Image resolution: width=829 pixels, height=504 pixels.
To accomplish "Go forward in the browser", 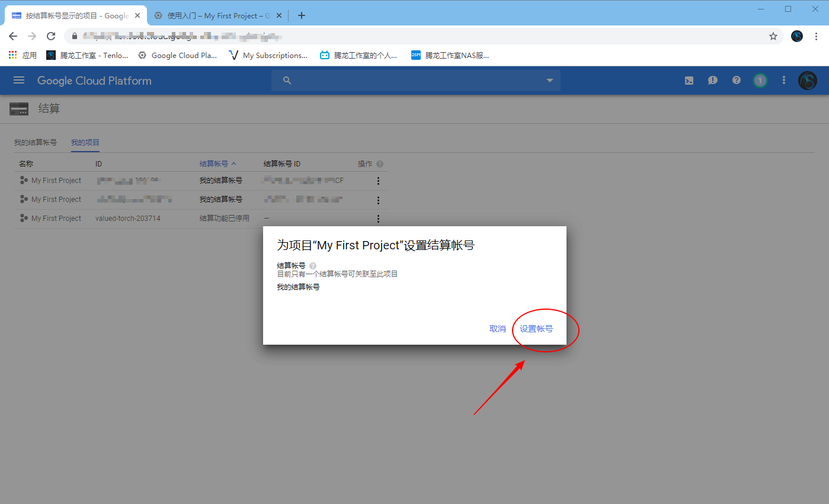I will 32,36.
